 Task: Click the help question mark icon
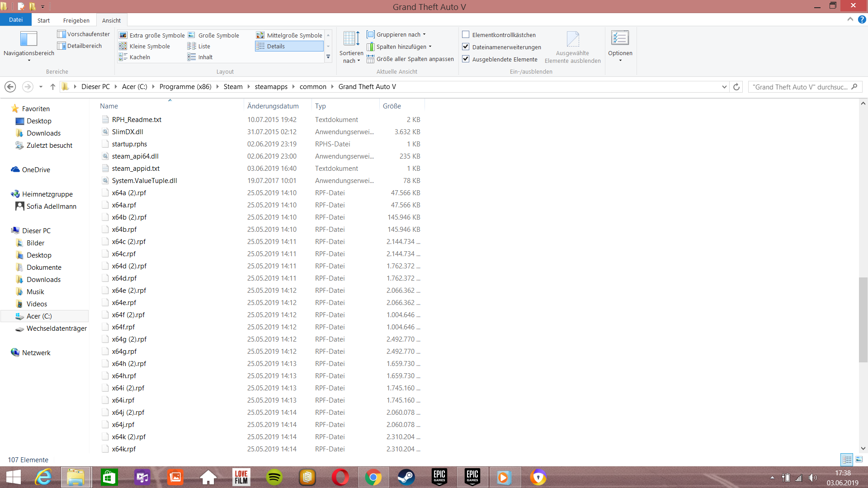tap(862, 19)
